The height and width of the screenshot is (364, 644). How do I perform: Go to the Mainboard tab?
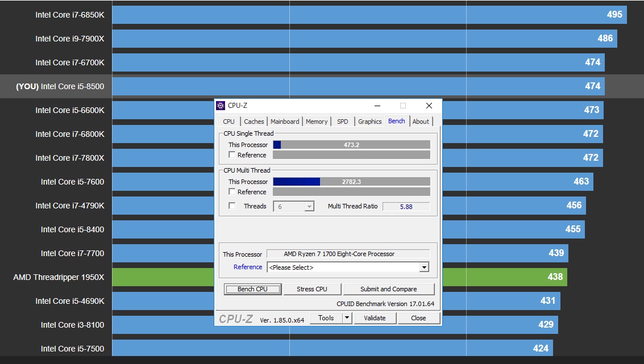point(285,122)
